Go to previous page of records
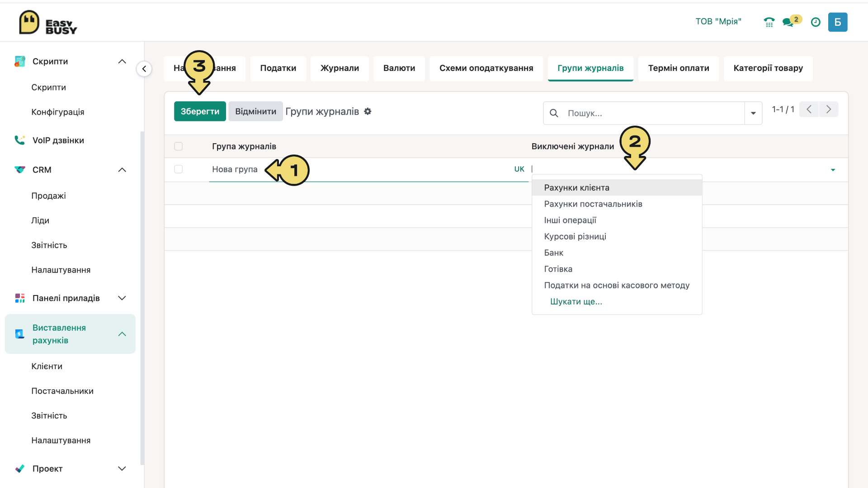 tap(809, 109)
